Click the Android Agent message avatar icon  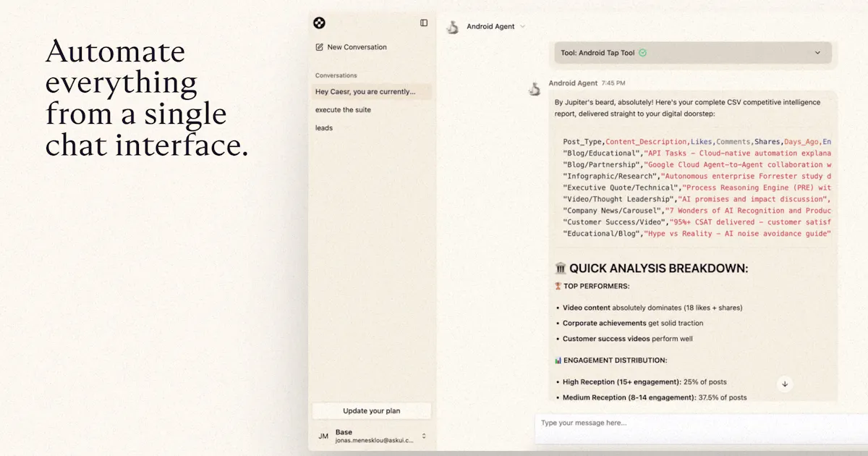click(x=535, y=88)
